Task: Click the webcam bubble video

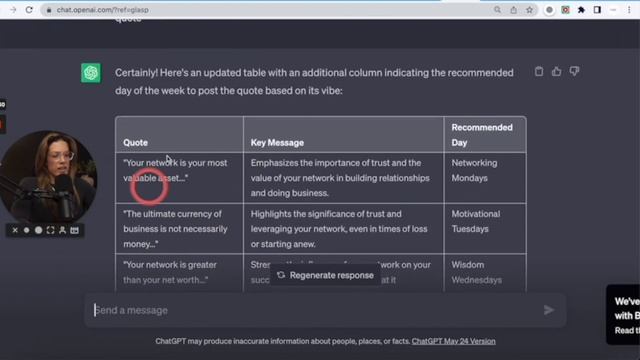Action: 48,177
